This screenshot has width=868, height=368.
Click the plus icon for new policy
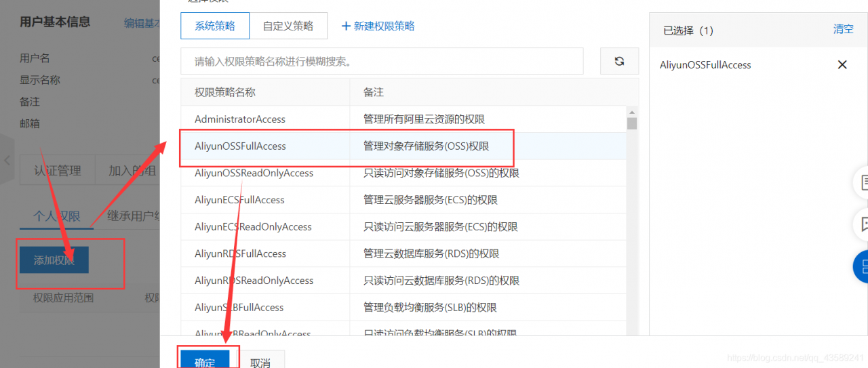(346, 26)
